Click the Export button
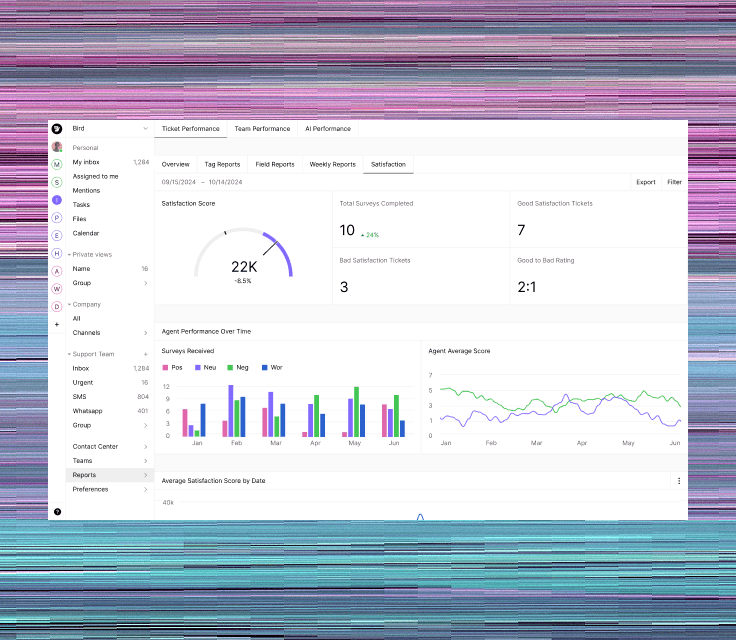Screen dimensions: 736x640 click(646, 182)
